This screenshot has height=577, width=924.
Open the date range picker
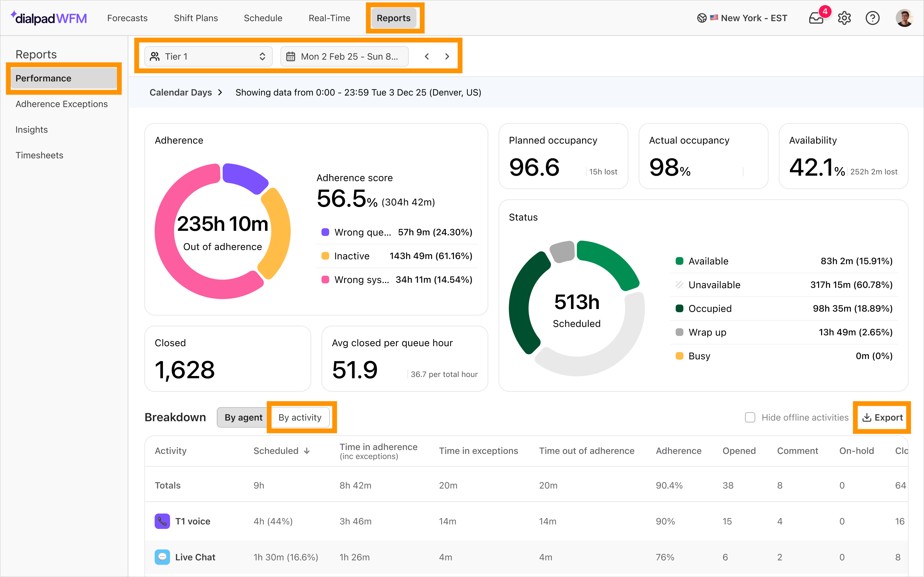click(344, 56)
